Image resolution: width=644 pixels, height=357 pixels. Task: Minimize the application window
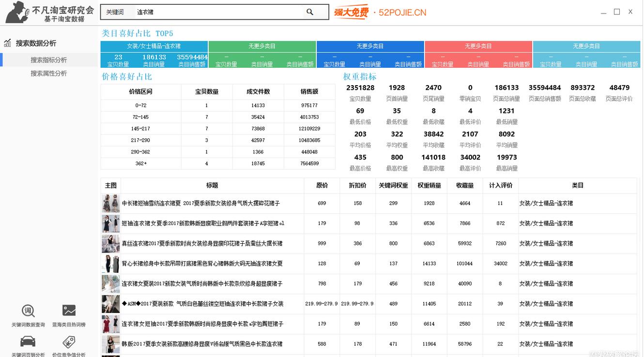pyautogui.click(x=603, y=13)
